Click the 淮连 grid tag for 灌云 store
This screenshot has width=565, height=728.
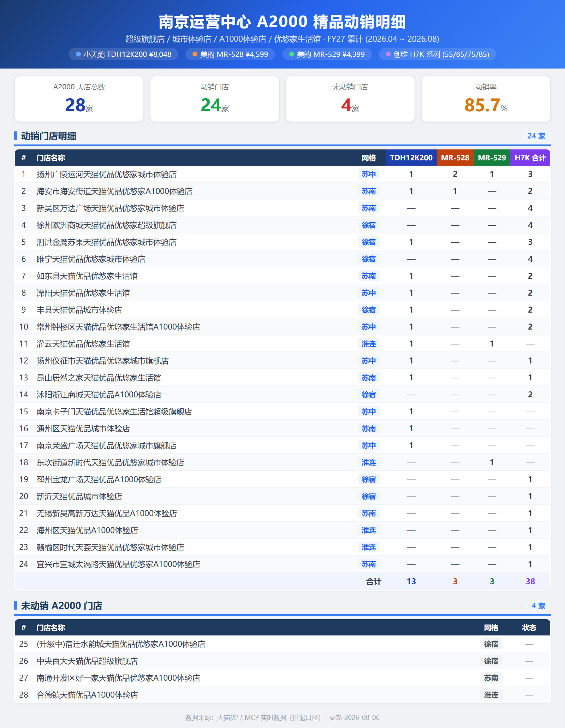coord(369,344)
